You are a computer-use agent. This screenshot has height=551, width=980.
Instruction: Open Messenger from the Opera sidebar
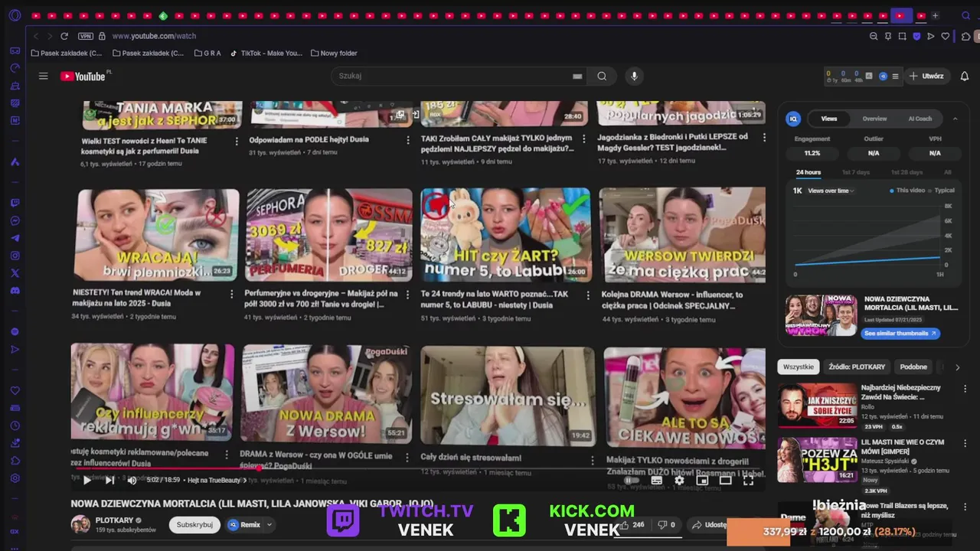[15, 220]
